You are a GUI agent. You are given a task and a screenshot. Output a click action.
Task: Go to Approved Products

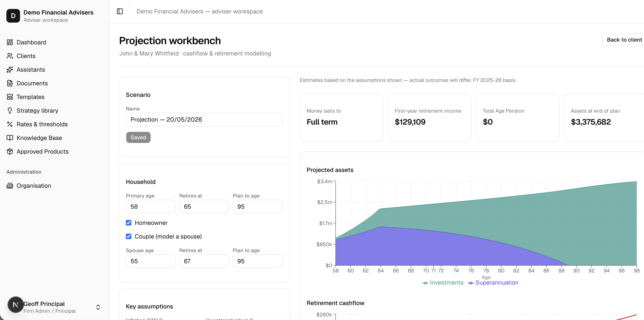(42, 152)
